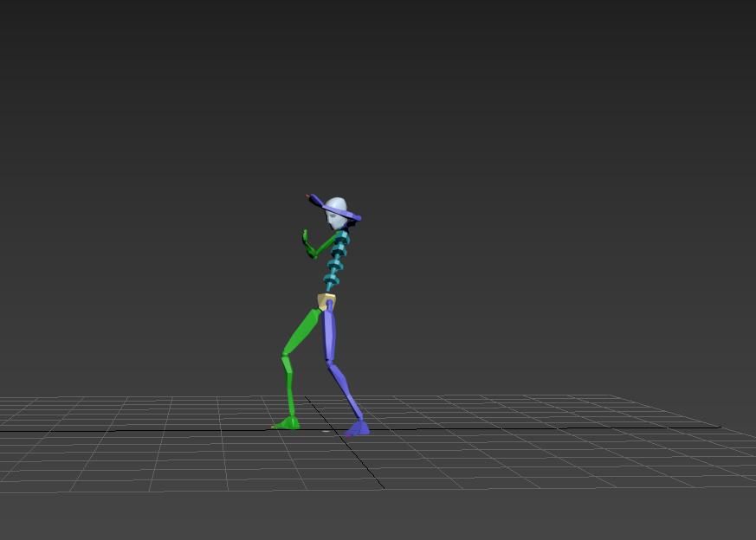Click the green knee joint
This screenshot has width=756, height=540.
coord(285,354)
